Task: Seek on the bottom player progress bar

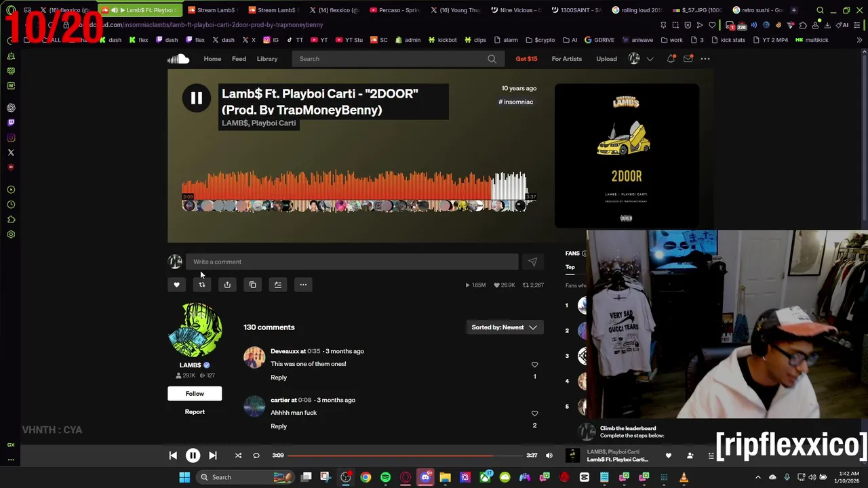Action: coord(406,455)
